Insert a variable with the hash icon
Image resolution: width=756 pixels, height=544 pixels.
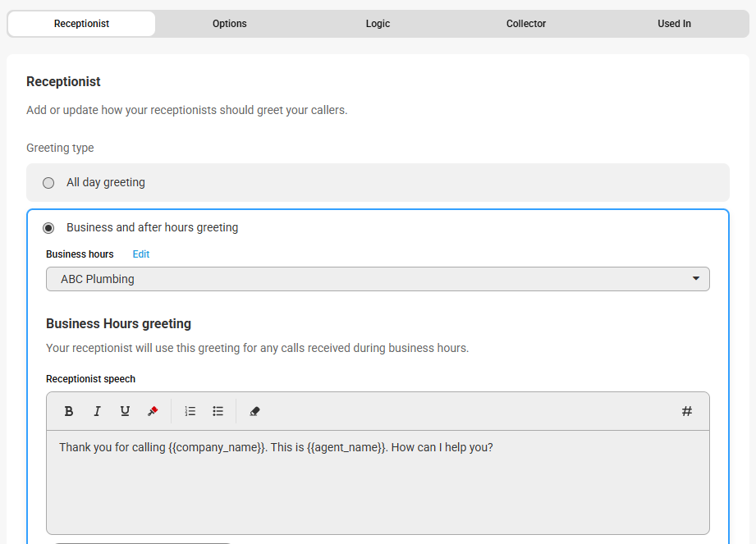(x=687, y=411)
